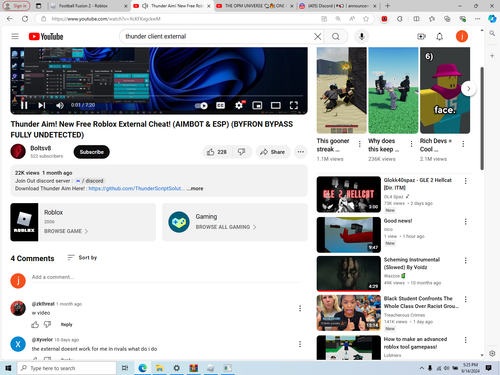Open the orange account avatar menu
The width and height of the screenshot is (500, 375).
(462, 36)
